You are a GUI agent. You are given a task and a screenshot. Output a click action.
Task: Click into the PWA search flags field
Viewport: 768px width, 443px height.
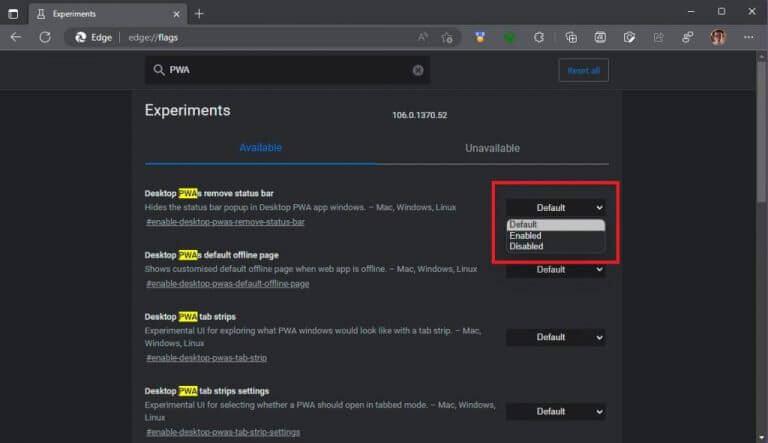point(287,70)
